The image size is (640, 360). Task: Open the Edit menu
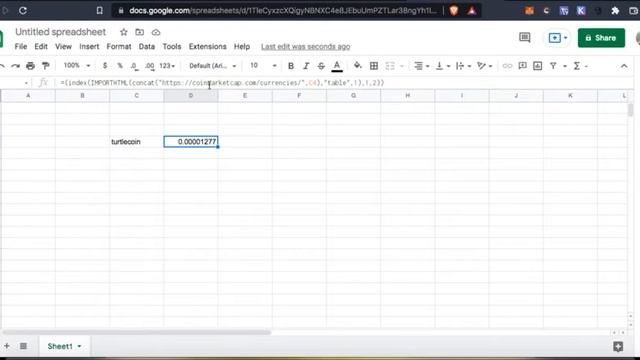pyautogui.click(x=41, y=47)
